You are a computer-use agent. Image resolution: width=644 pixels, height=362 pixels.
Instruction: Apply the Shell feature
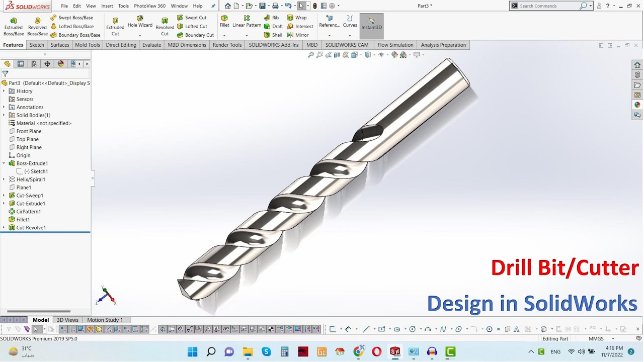point(273,35)
